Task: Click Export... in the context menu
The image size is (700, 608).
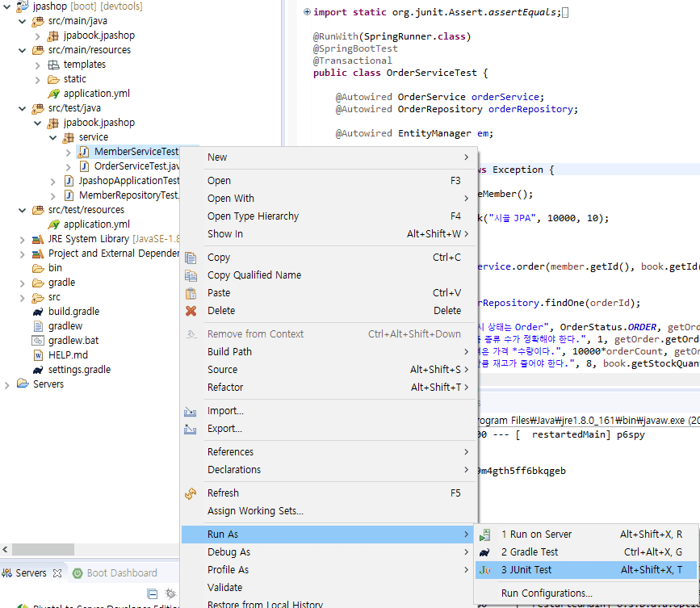Action: [329, 429]
